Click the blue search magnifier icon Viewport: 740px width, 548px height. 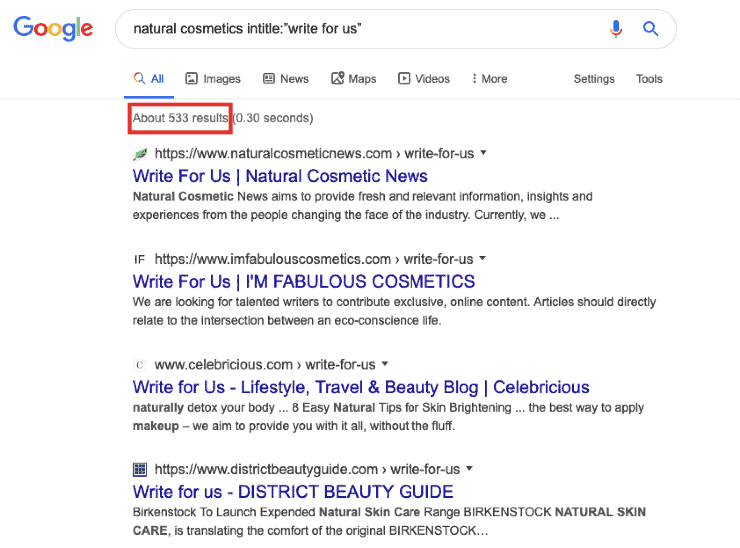[650, 29]
